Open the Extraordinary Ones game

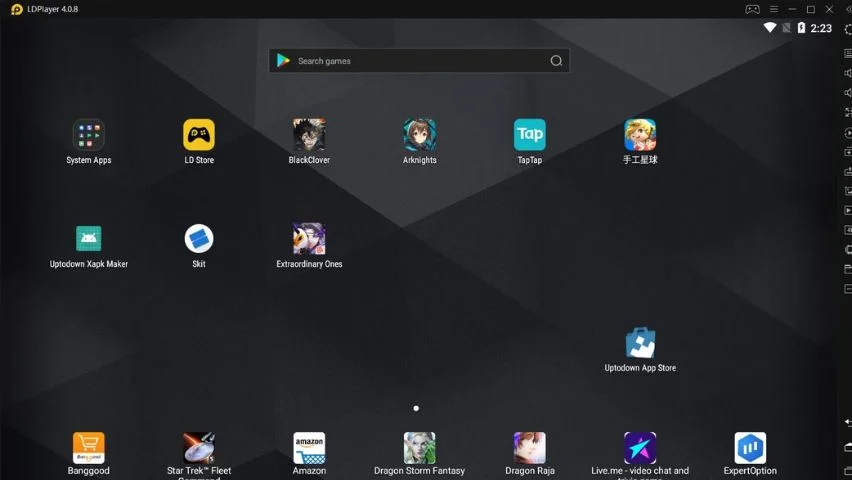(309, 239)
